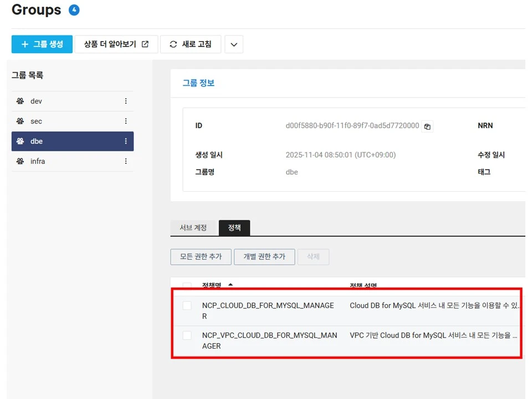The image size is (532, 399).
Task: Select the 정책 tab
Action: pyautogui.click(x=234, y=227)
